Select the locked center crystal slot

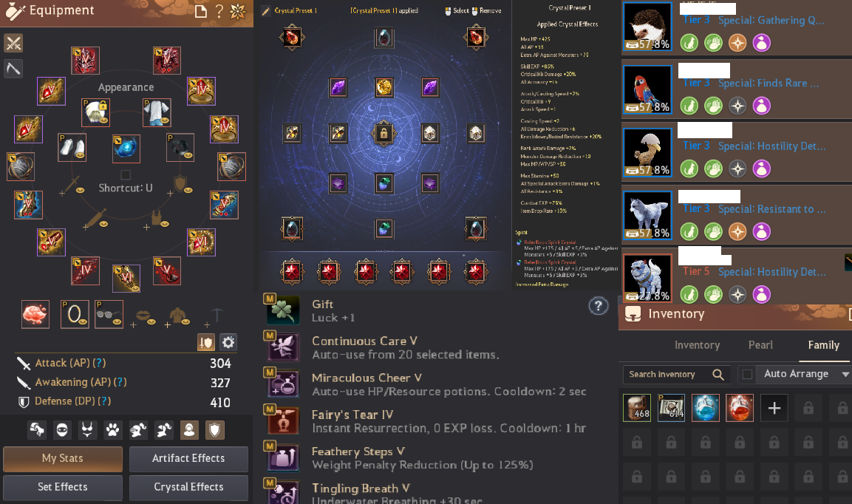[384, 133]
